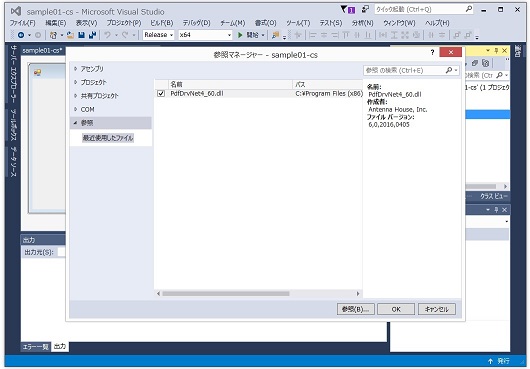The width and height of the screenshot is (530, 369).
Task: Open the データ ソース side tab
Action: point(14,162)
